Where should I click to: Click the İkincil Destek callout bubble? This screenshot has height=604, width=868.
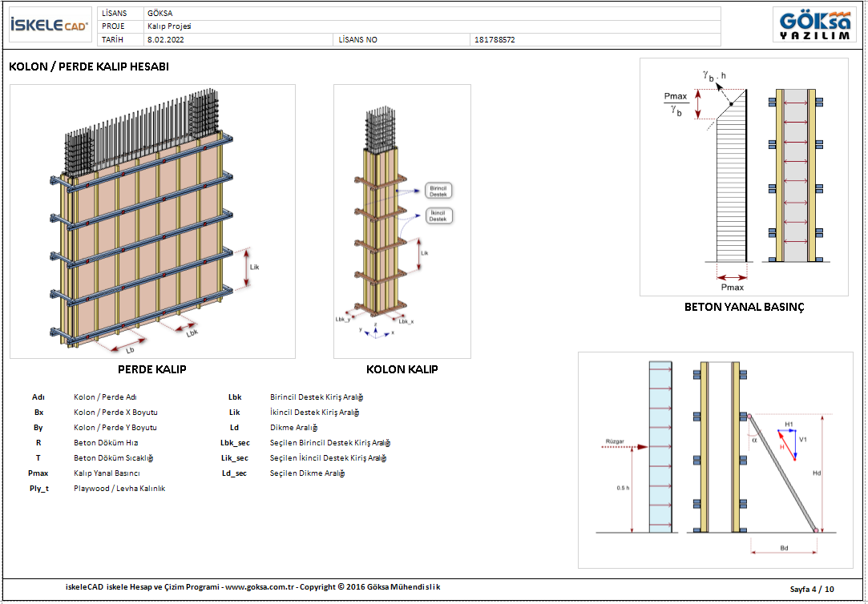coord(438,215)
